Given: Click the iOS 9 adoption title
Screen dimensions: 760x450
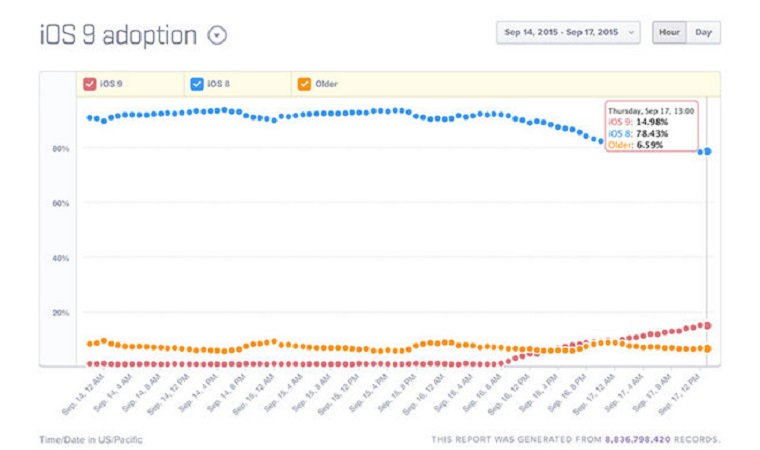Looking at the screenshot, I should (117, 36).
